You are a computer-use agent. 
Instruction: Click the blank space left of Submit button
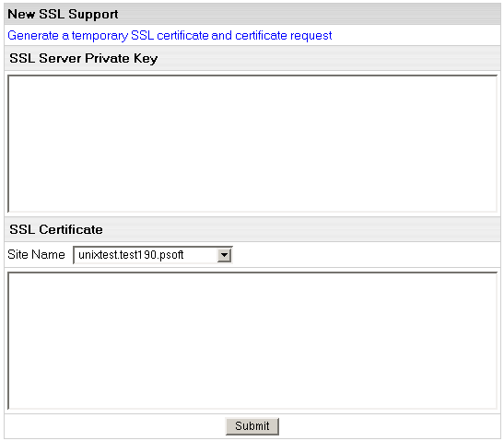pyautogui.click(x=115, y=426)
